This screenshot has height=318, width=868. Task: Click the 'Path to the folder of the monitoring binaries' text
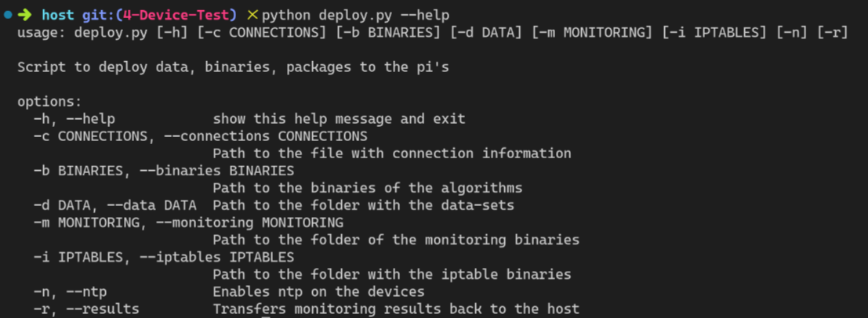pos(395,240)
